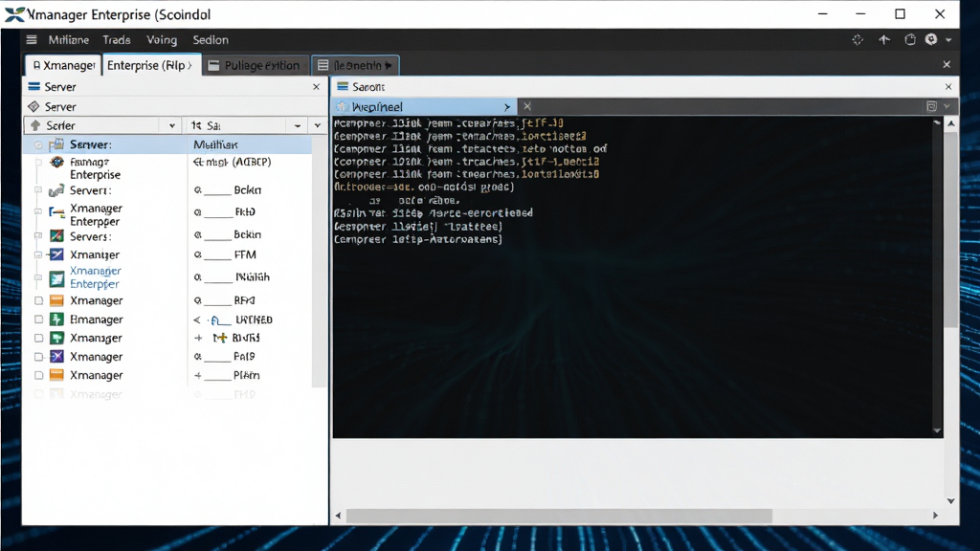Click the Mutlian value on the Server: row

coord(215,145)
